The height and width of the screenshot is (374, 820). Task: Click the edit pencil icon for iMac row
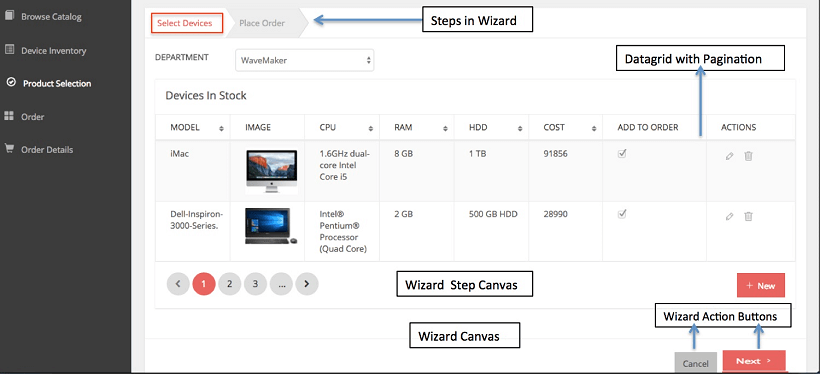[x=730, y=156]
